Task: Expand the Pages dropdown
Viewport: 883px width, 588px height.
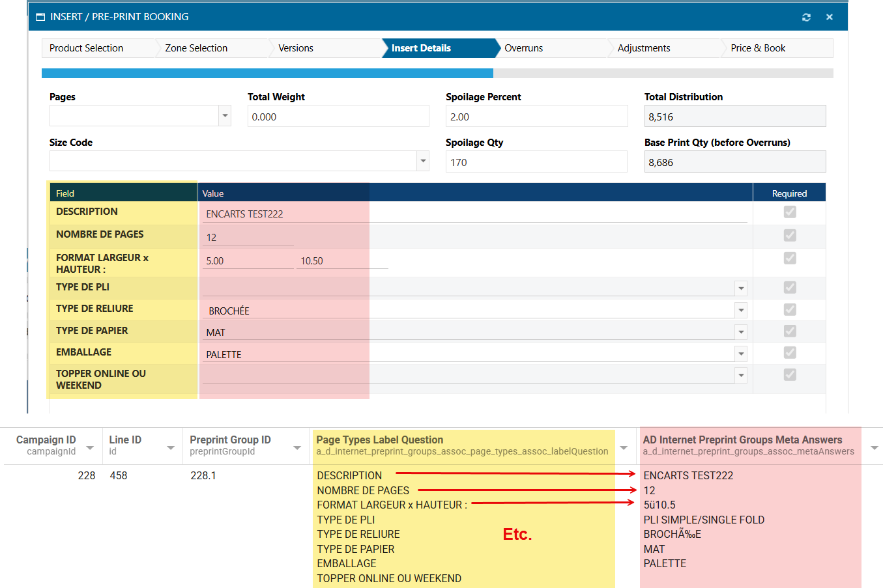Action: (x=225, y=116)
